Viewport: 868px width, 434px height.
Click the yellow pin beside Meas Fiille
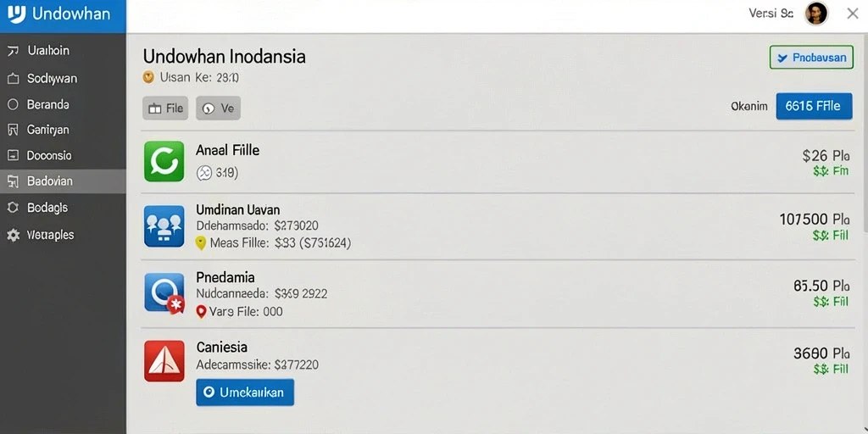tap(201, 243)
